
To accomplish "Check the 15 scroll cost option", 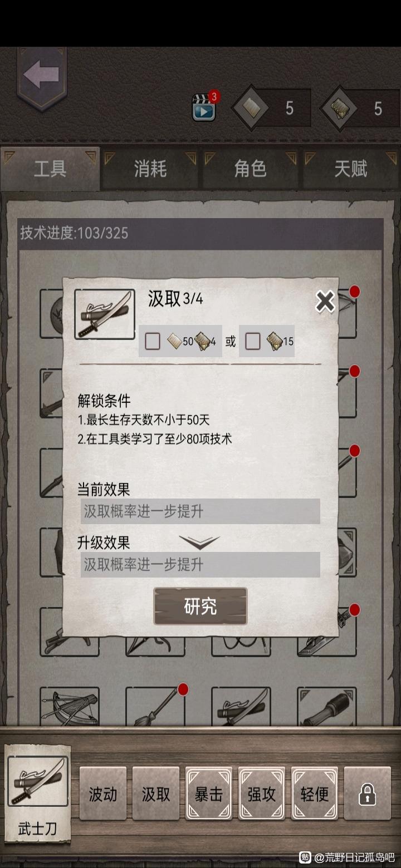I will (253, 341).
